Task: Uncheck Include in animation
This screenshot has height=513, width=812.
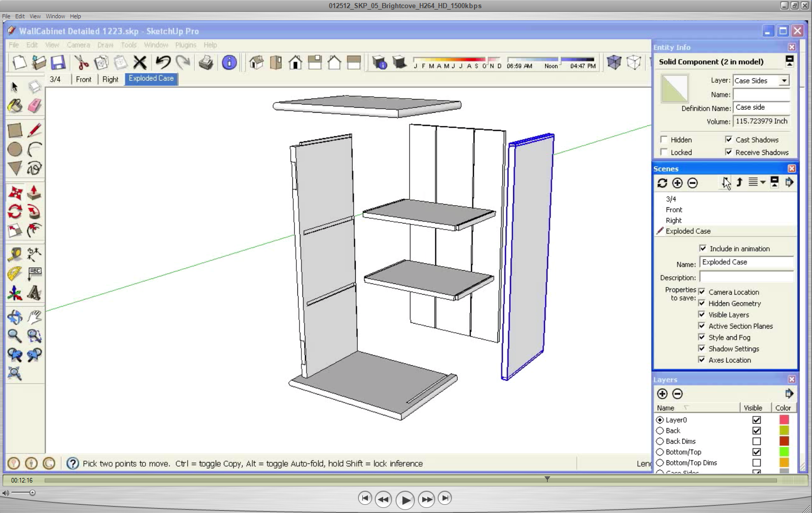Action: click(x=703, y=248)
